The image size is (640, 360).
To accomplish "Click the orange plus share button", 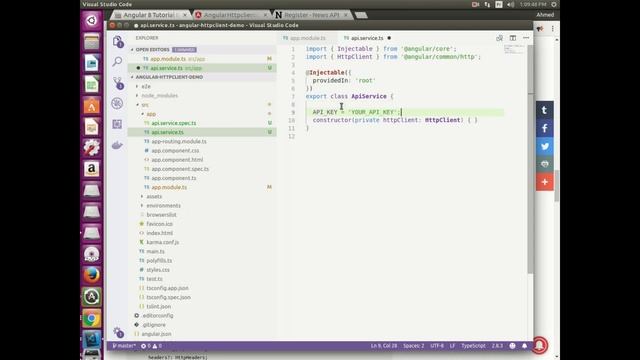I will coord(544,182).
